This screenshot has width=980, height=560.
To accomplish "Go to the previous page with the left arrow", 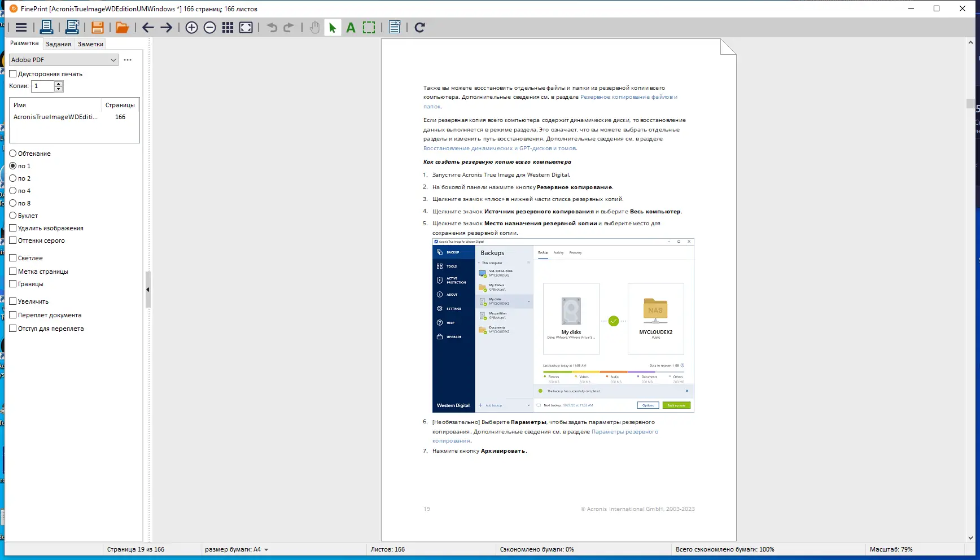I will [x=148, y=27].
